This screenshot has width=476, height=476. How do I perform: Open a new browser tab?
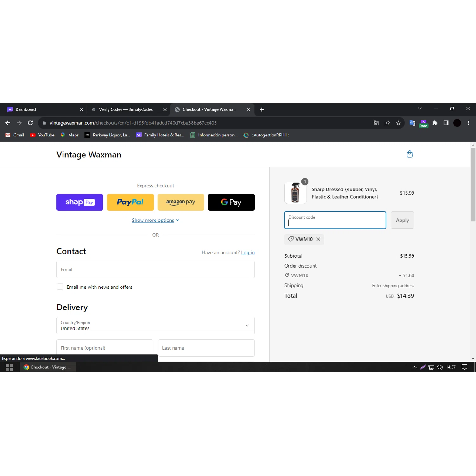tap(262, 109)
